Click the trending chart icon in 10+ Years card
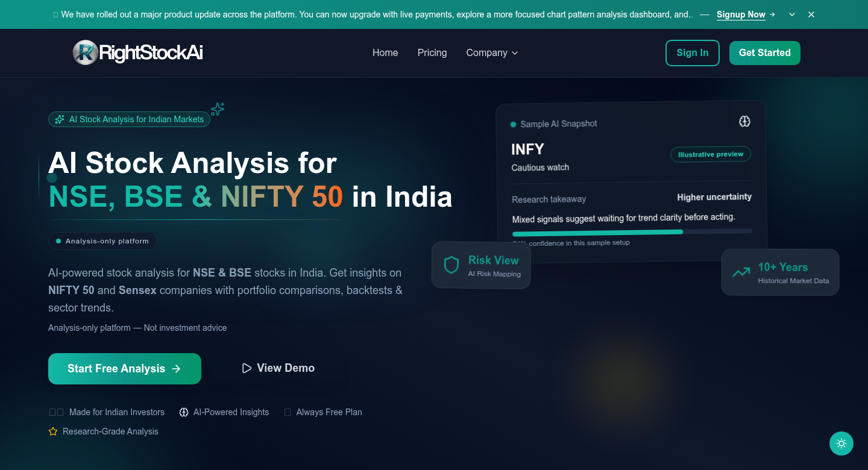Screen dimensions: 868x470 point(741,272)
